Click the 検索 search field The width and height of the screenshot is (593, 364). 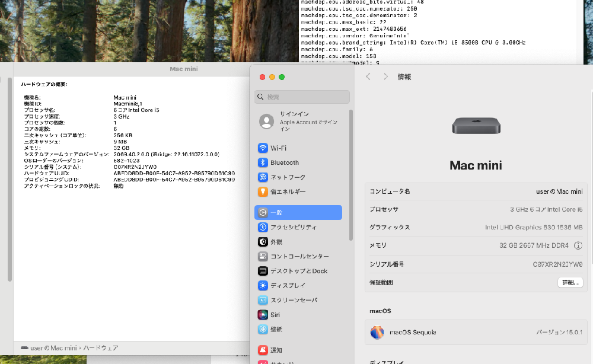302,97
